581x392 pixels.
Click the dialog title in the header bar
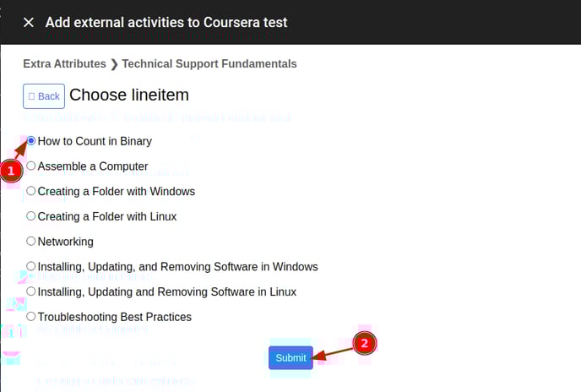(x=166, y=22)
